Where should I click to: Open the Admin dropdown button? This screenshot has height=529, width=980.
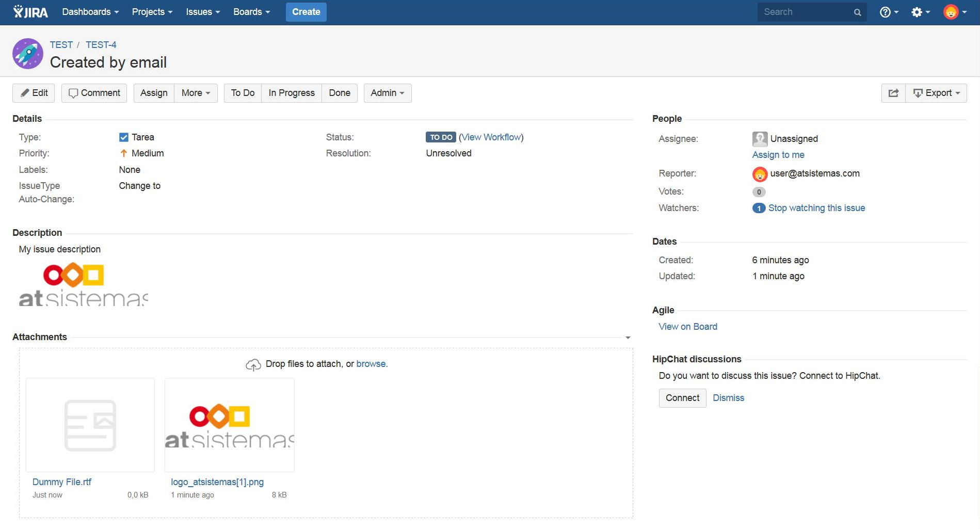tap(388, 93)
